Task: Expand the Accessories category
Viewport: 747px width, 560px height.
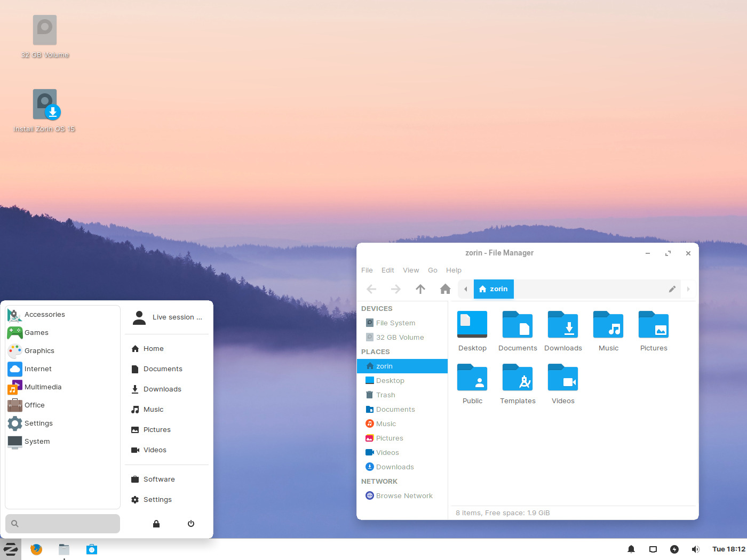Action: pos(45,315)
